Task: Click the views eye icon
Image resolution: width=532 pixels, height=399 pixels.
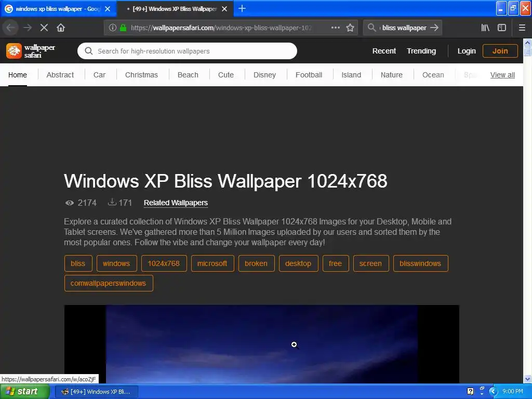Action: 70,203
